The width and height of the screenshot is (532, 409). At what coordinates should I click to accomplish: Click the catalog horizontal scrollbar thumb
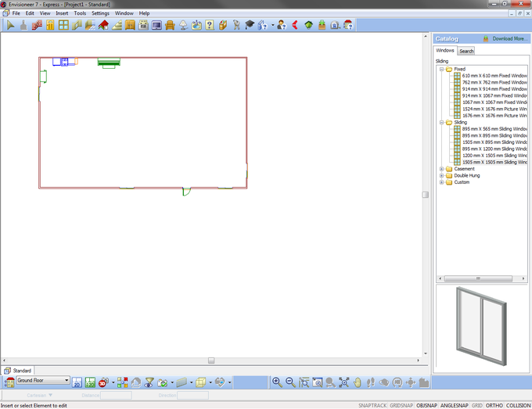click(x=478, y=278)
